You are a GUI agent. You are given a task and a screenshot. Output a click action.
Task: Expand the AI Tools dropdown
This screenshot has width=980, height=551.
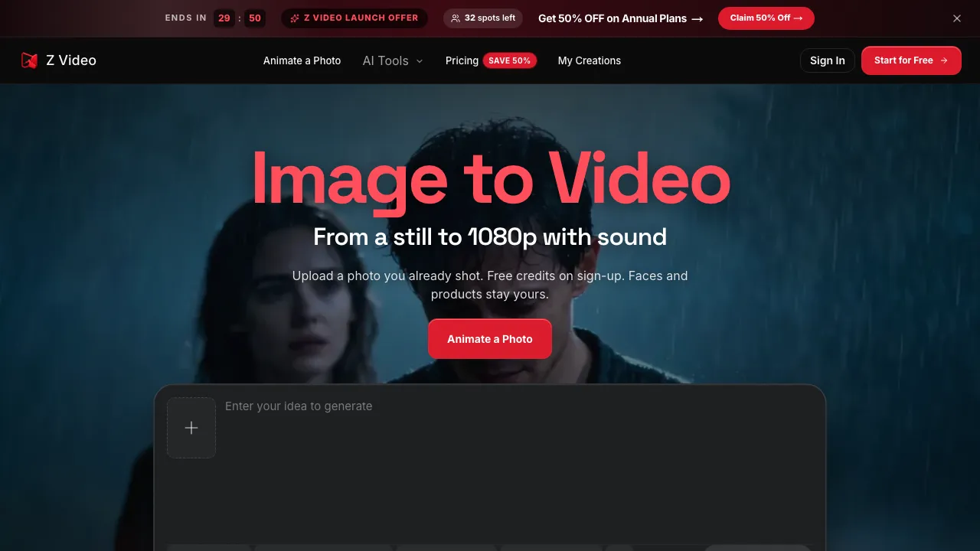point(393,60)
